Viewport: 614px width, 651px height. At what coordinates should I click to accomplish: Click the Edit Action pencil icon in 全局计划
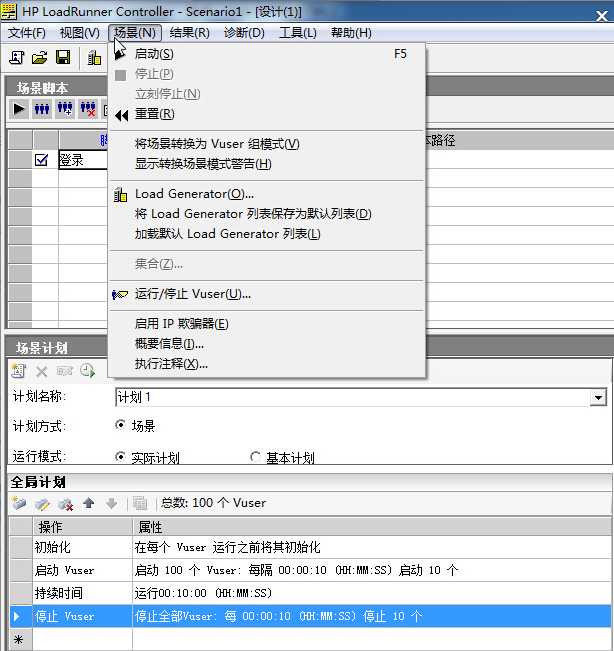[42, 504]
